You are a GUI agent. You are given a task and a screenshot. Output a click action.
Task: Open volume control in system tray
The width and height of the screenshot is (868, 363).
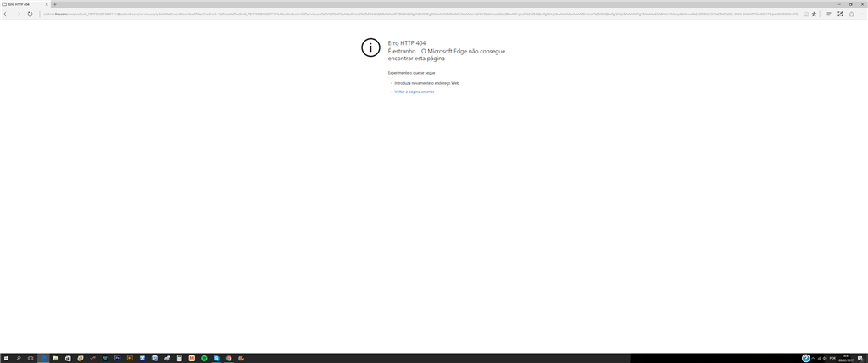(825, 359)
